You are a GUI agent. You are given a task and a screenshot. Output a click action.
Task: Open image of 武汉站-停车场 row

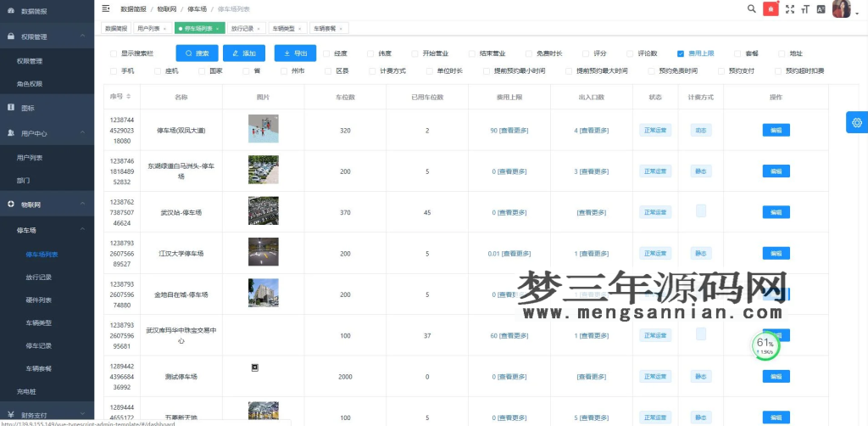tap(264, 211)
